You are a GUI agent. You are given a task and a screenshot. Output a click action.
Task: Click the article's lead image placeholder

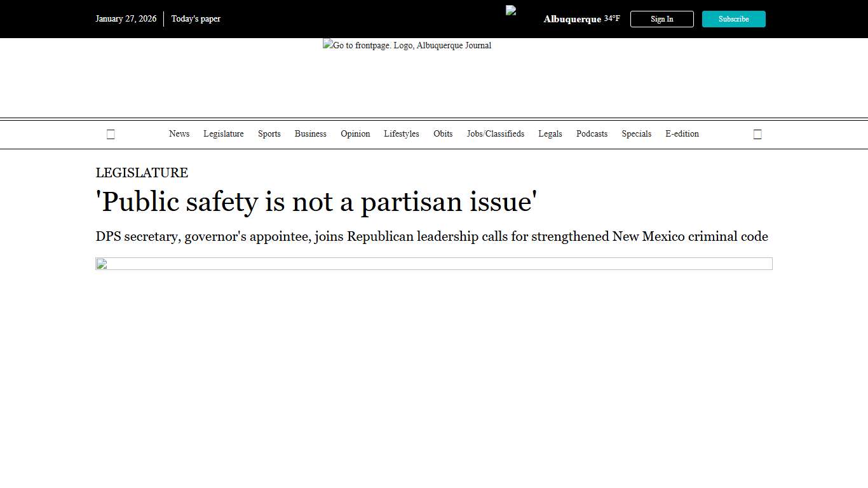point(434,264)
